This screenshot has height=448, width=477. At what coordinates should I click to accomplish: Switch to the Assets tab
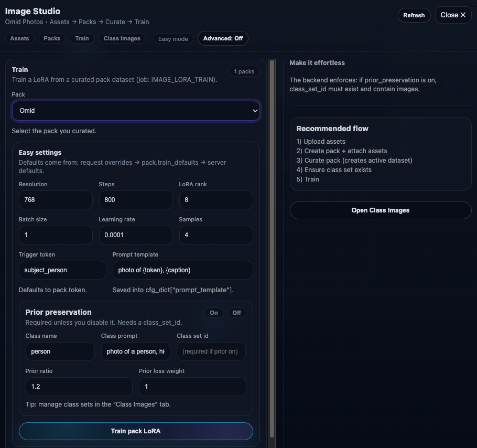pos(20,38)
